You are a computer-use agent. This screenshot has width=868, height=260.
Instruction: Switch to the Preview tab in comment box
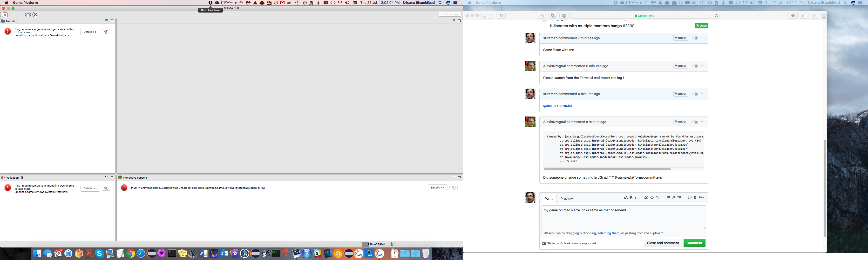click(566, 199)
